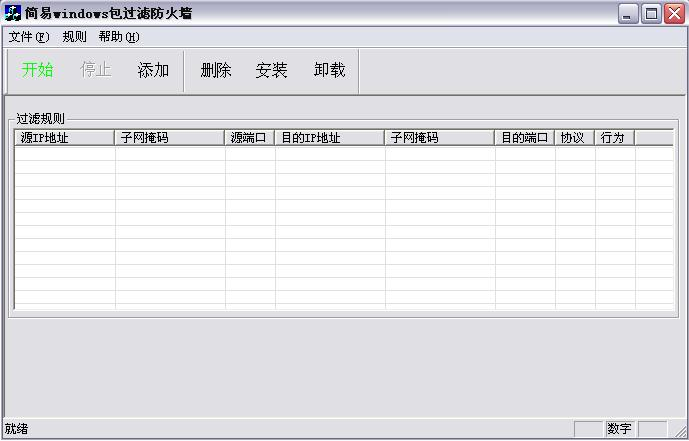
Task: Click the 子网掩码 header beside 目的端口
Action: click(439, 138)
